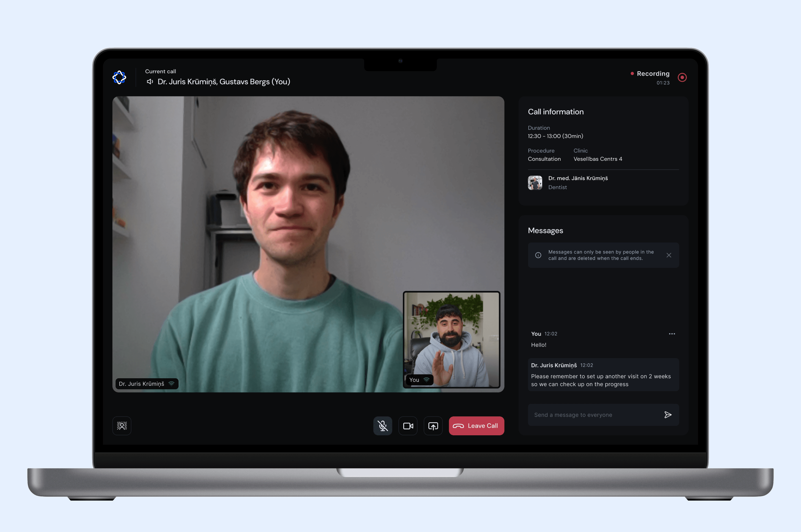Image resolution: width=801 pixels, height=532 pixels.
Task: Click the Call information heading
Action: [556, 112]
